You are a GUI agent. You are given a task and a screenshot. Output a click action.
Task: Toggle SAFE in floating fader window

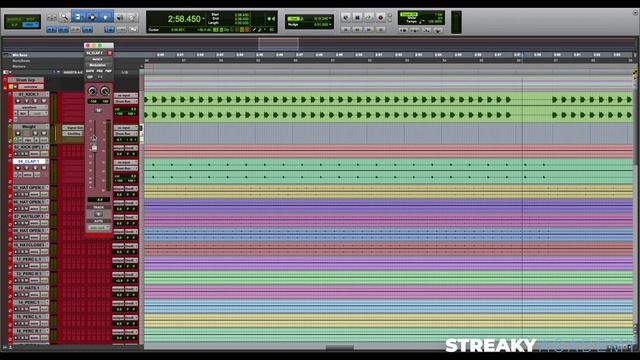90,71
